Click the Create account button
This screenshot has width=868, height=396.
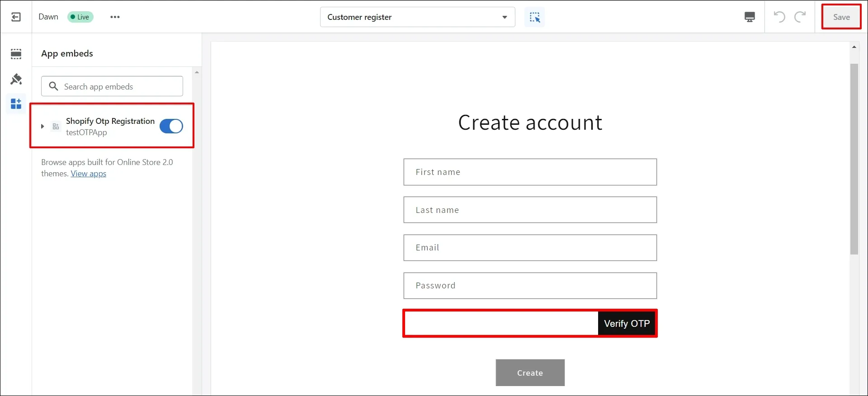tap(530, 373)
